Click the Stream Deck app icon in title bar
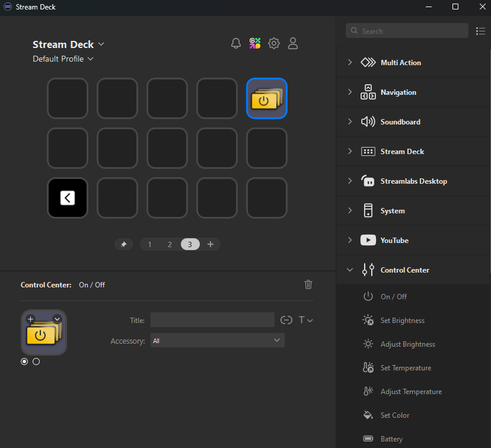Viewport: 491px width, 448px height. click(x=8, y=7)
